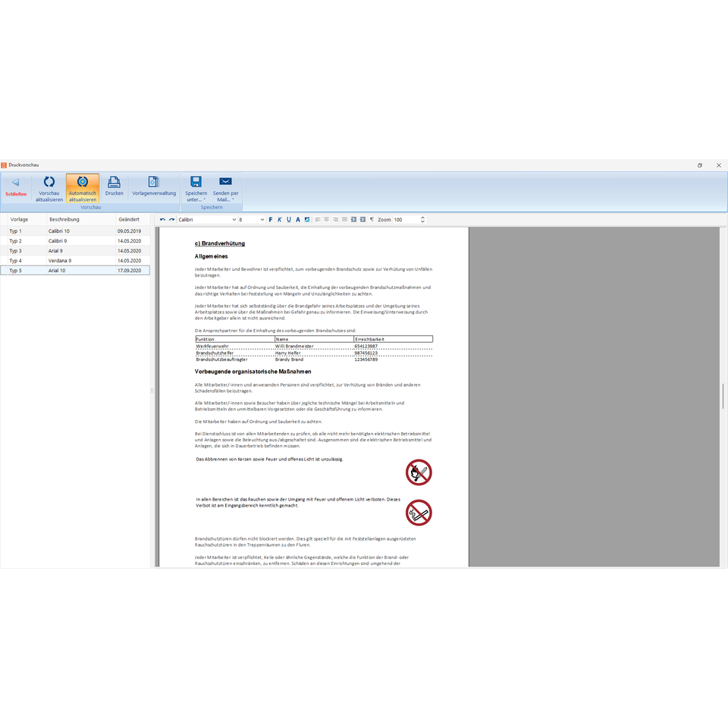Select template row Typ 5

75,270
